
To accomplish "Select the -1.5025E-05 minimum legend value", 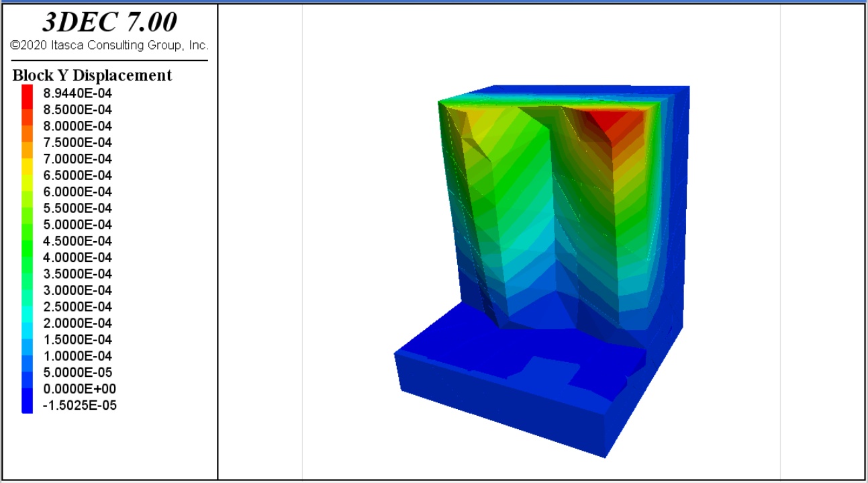I will pos(79,405).
